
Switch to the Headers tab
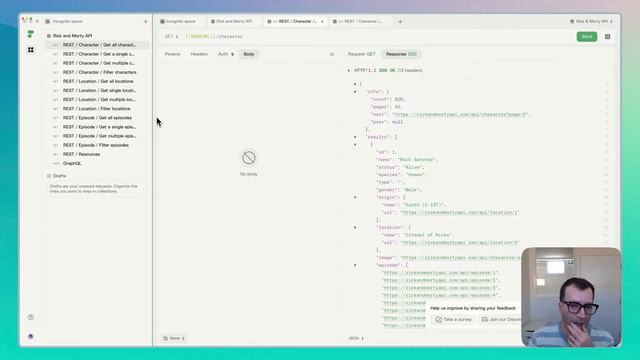click(199, 54)
